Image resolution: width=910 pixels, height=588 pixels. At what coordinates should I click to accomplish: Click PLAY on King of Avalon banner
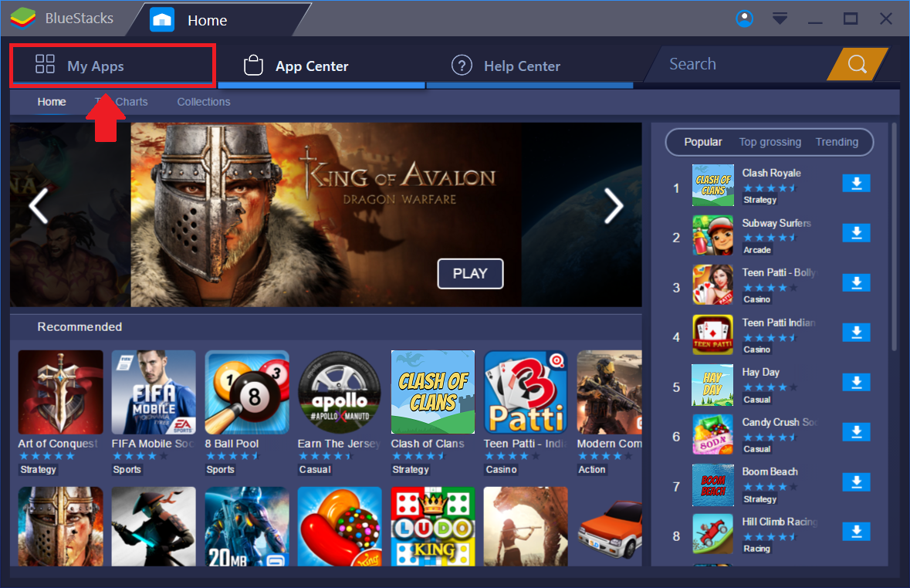pyautogui.click(x=470, y=273)
